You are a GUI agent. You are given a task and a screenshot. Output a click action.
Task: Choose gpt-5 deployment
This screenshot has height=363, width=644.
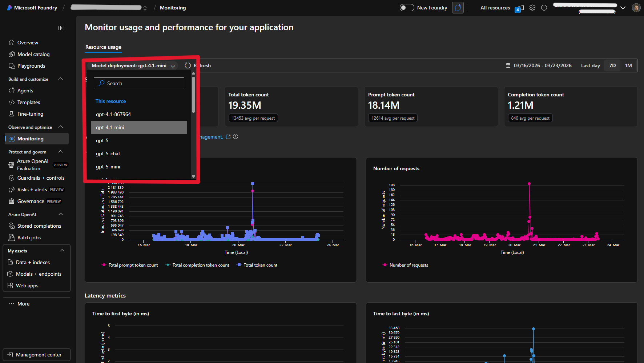(139, 140)
